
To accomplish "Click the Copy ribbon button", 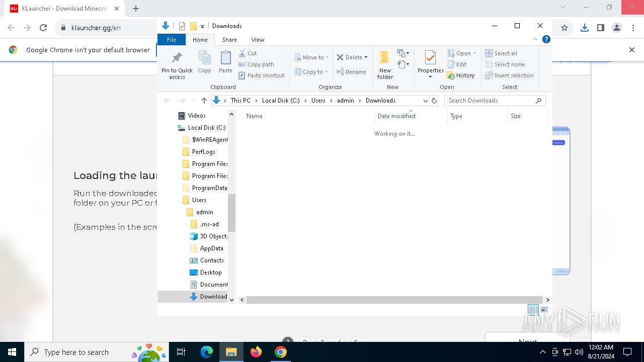I will [x=204, y=62].
